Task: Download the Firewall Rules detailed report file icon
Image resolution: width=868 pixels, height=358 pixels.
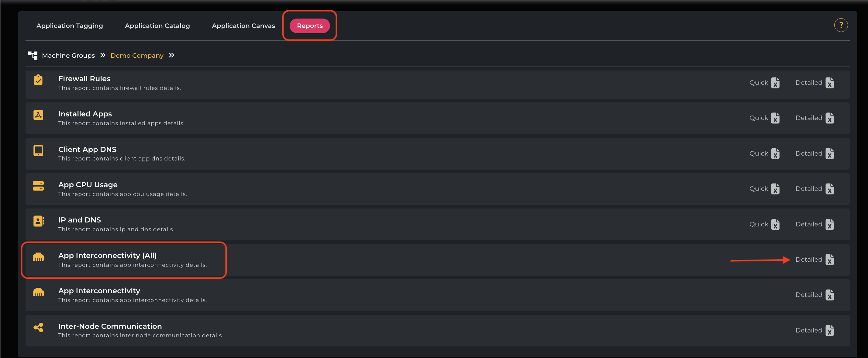Action: (830, 83)
